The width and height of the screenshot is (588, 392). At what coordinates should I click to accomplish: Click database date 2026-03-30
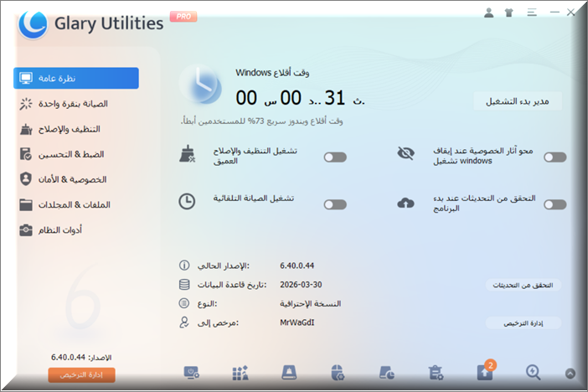click(x=301, y=285)
